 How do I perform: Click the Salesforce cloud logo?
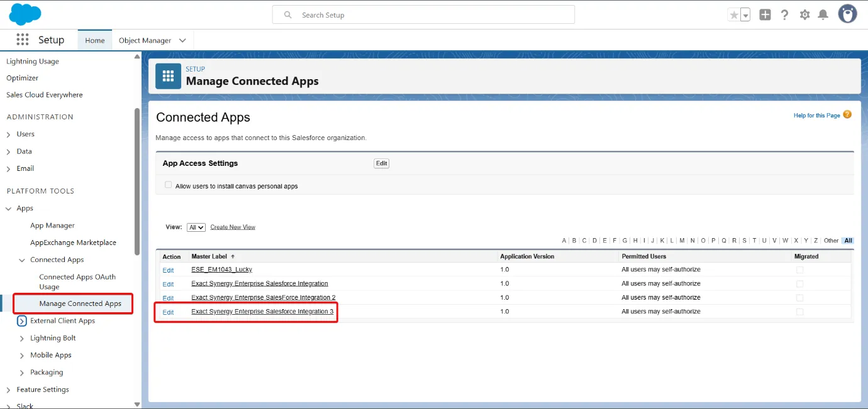click(x=25, y=14)
